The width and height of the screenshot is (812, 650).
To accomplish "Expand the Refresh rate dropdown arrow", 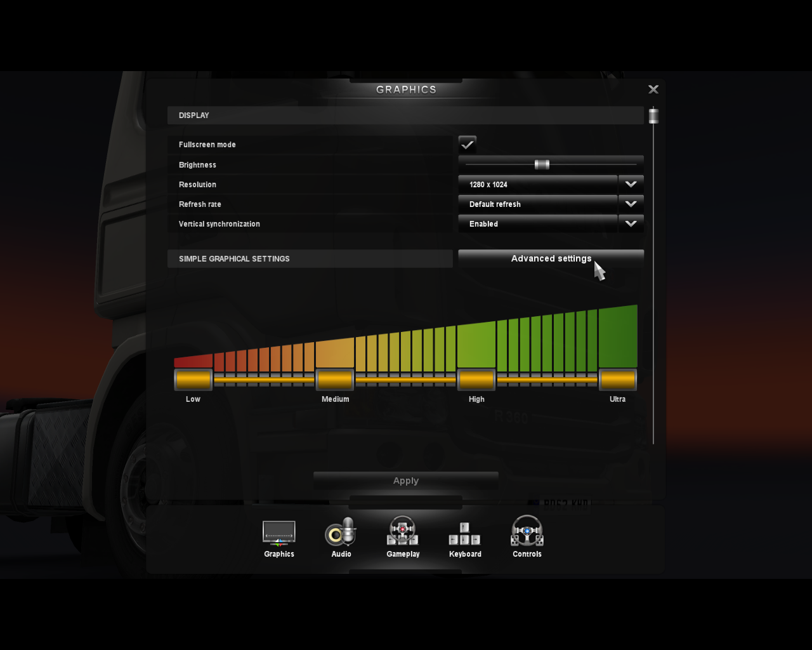I will [x=631, y=204].
